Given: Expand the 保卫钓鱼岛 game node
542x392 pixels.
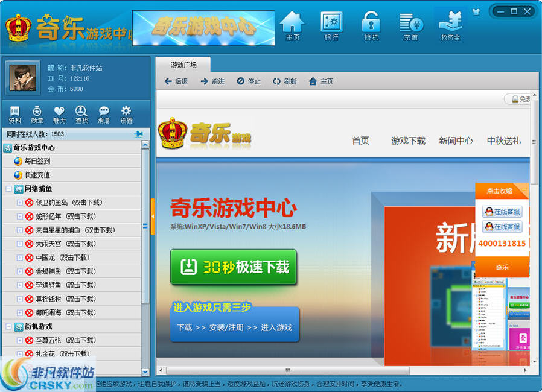Looking at the screenshot, I should [x=20, y=203].
